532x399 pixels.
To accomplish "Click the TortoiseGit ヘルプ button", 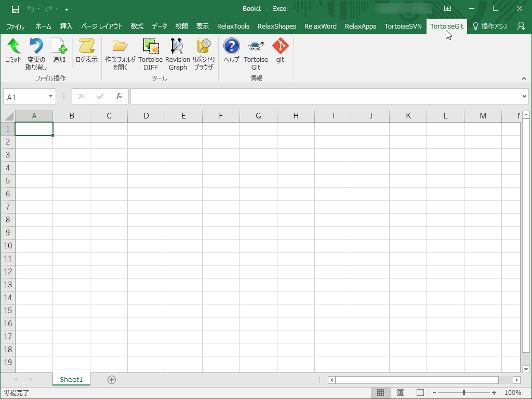I will [x=231, y=52].
